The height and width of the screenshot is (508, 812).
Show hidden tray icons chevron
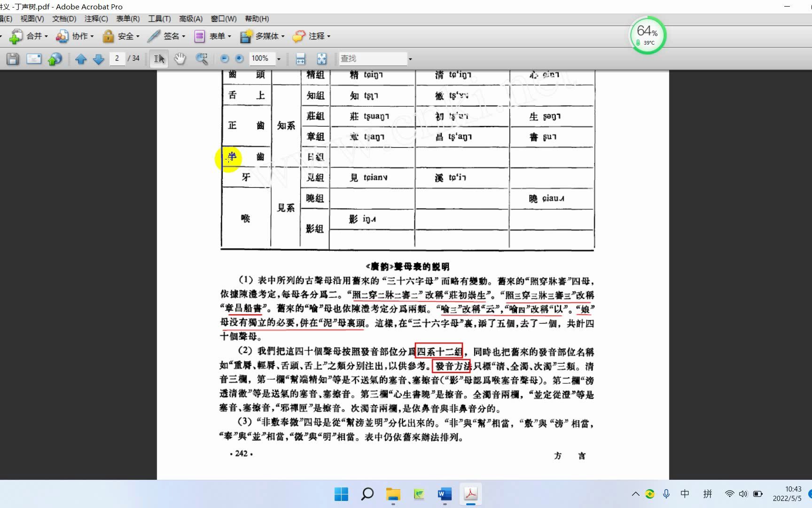(635, 494)
